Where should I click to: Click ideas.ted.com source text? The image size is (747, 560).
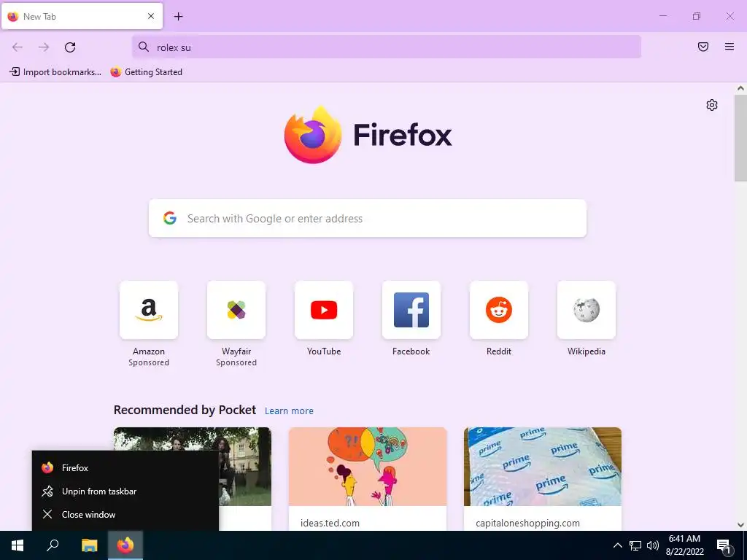[330, 523]
